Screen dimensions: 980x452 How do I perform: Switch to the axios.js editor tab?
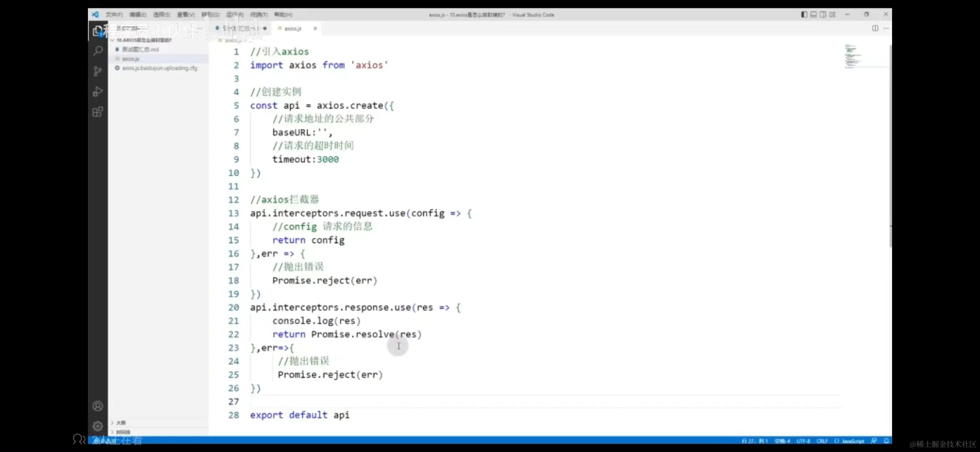tap(292, 28)
